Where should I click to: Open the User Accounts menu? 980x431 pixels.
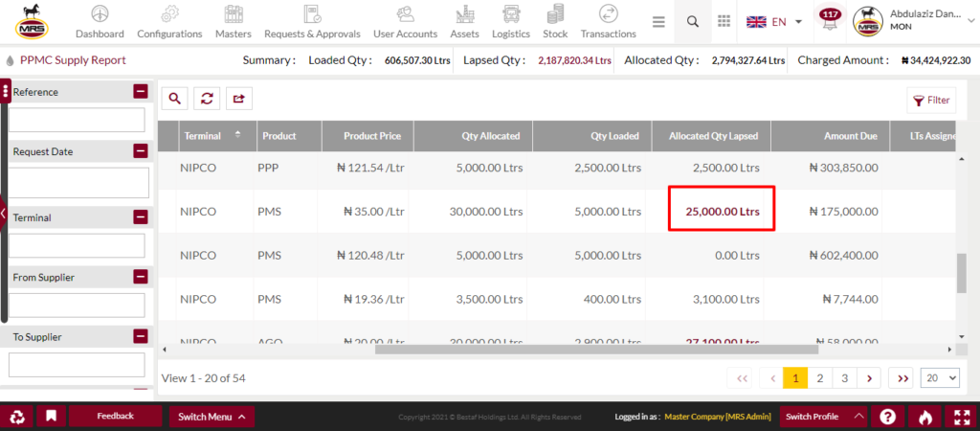pyautogui.click(x=405, y=22)
